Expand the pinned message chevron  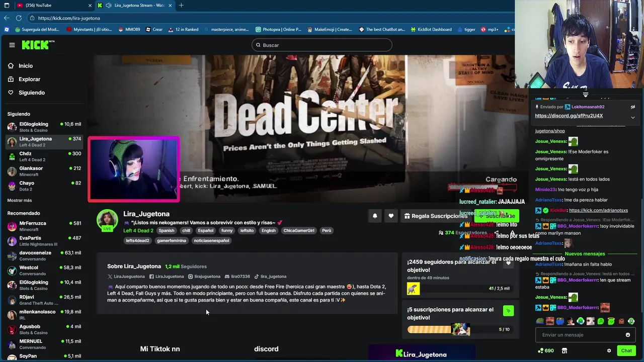coord(633,118)
